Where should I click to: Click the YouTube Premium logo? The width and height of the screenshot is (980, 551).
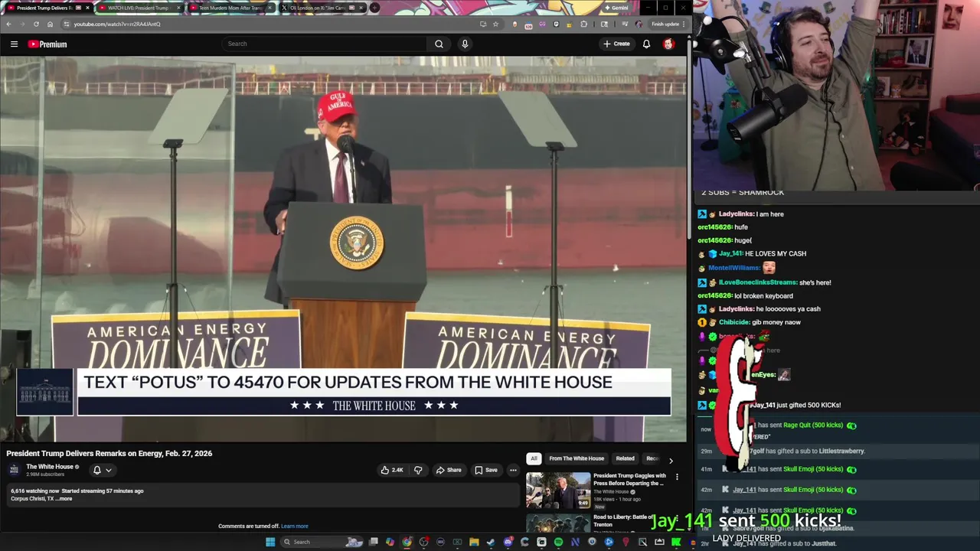47,44
